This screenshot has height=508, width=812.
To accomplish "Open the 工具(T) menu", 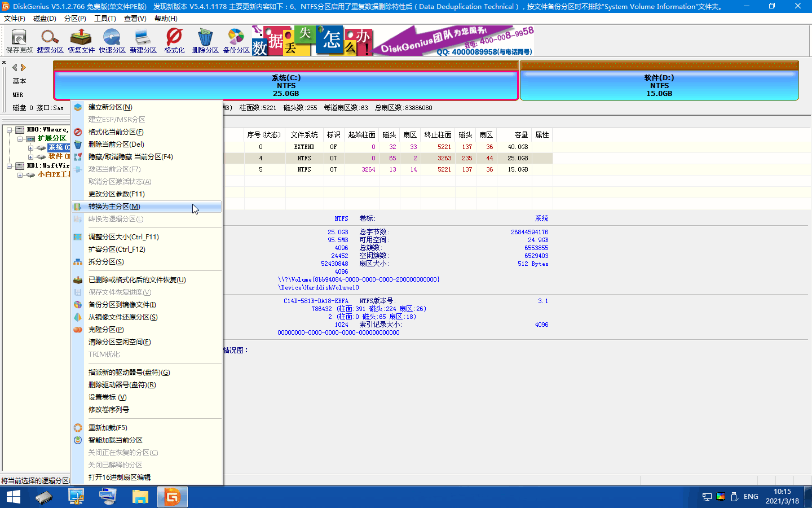I will [x=105, y=19].
